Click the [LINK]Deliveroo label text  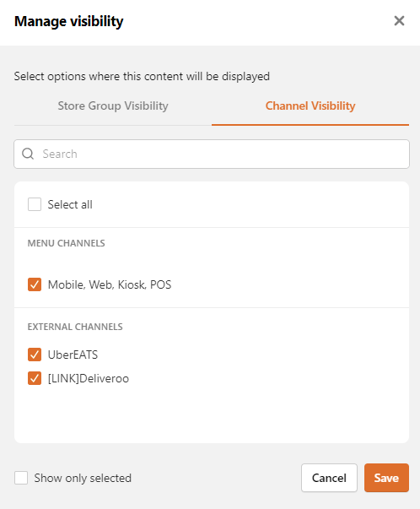point(89,378)
